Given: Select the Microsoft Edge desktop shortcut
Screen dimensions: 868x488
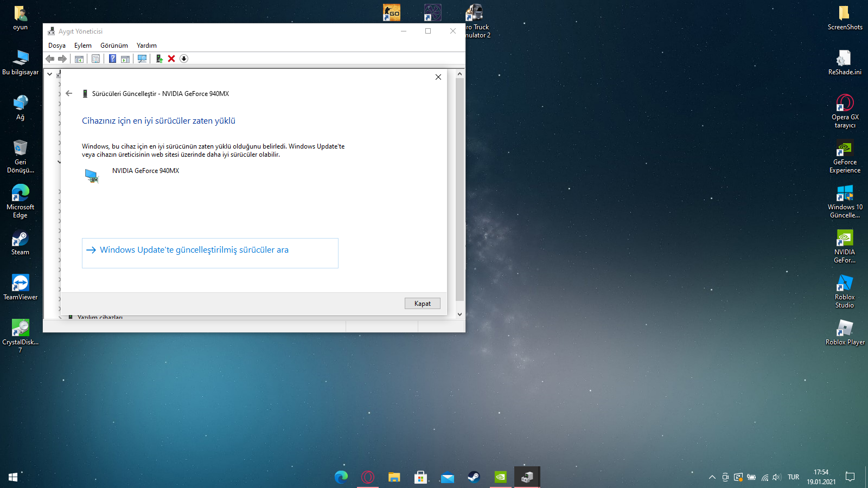Looking at the screenshot, I should [21, 202].
